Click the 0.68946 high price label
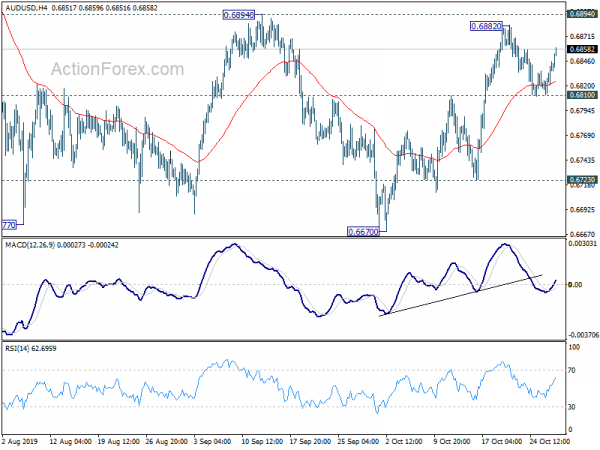This screenshot has height=450, width=600. coord(238,15)
